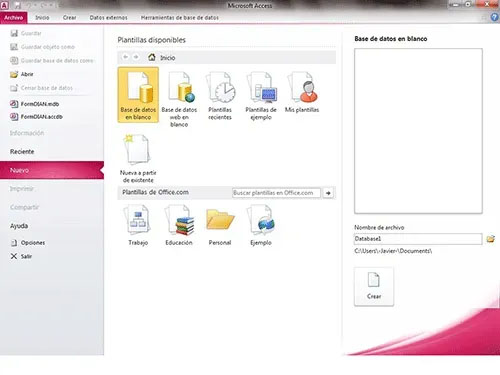
Task: Select Ayuda in backstage menu
Action: [x=19, y=226]
